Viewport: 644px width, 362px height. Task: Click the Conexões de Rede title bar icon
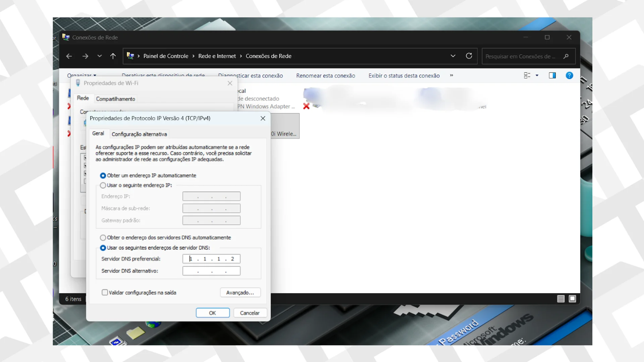click(x=66, y=37)
